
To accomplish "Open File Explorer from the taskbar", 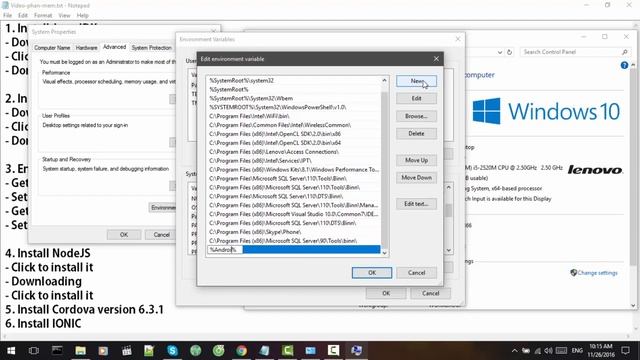I will coord(80,350).
